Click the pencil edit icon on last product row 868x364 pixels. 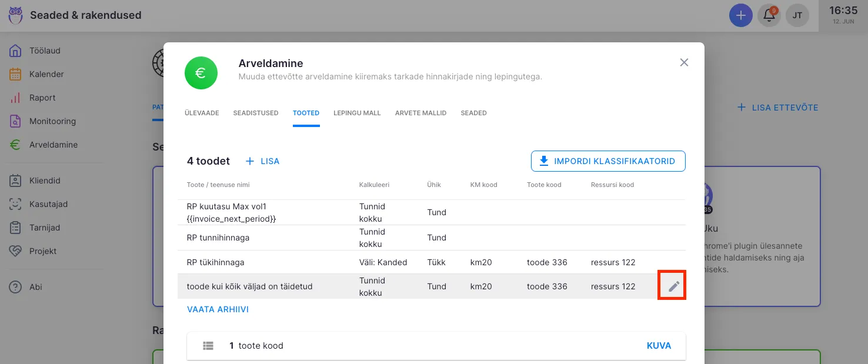tap(674, 287)
